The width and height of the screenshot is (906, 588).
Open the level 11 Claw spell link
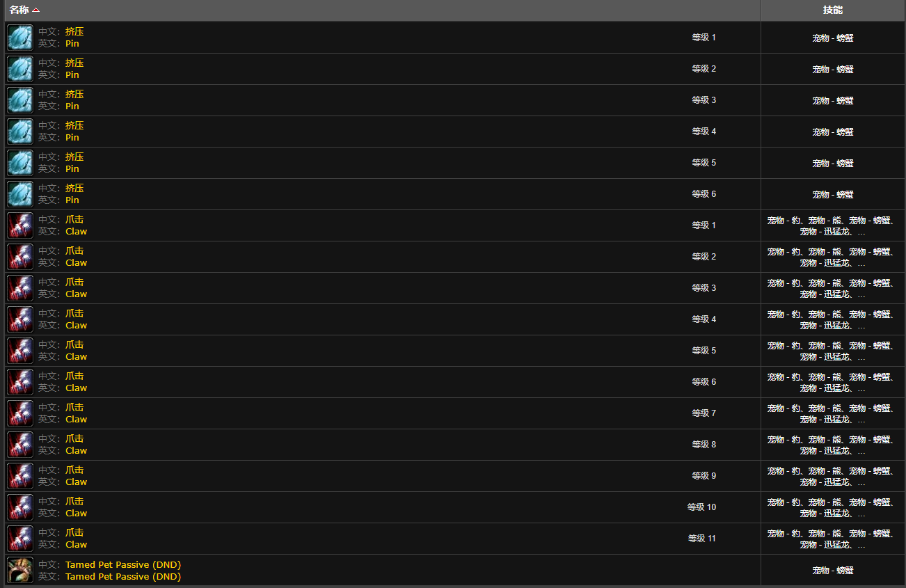click(x=77, y=544)
